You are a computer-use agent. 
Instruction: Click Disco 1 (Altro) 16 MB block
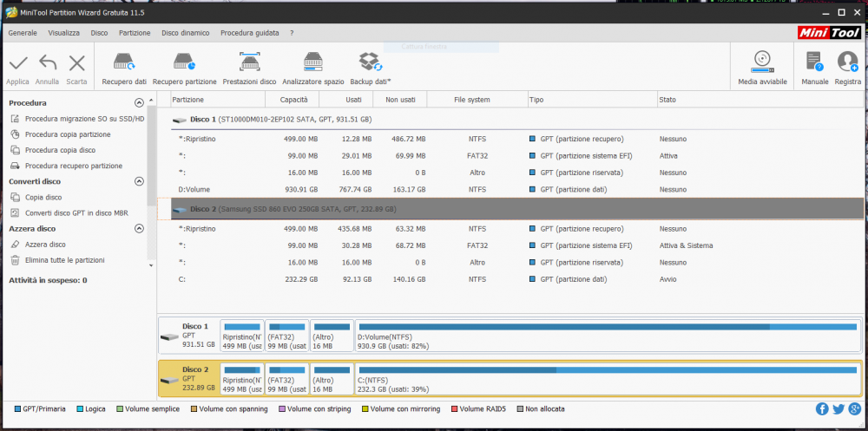point(332,336)
